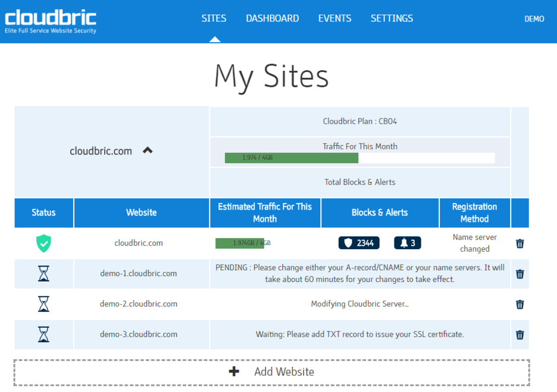Open cloudbric.com website row link

139,243
